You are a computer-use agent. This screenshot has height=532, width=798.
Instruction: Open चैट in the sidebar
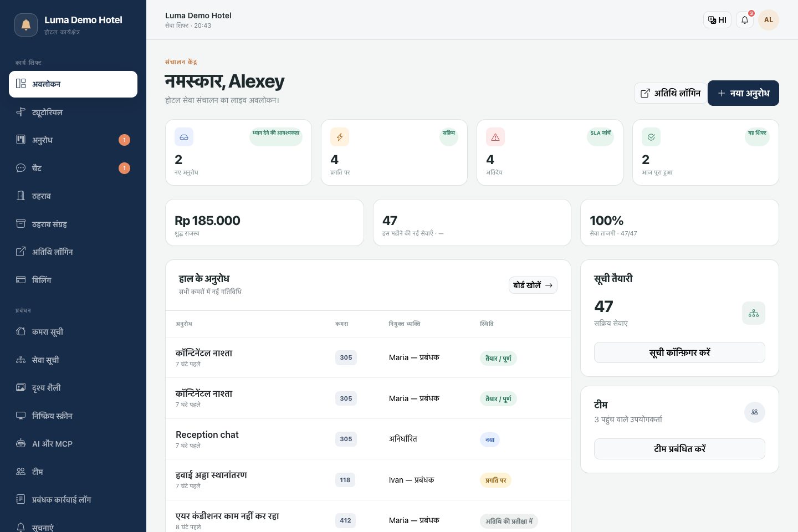(73, 168)
